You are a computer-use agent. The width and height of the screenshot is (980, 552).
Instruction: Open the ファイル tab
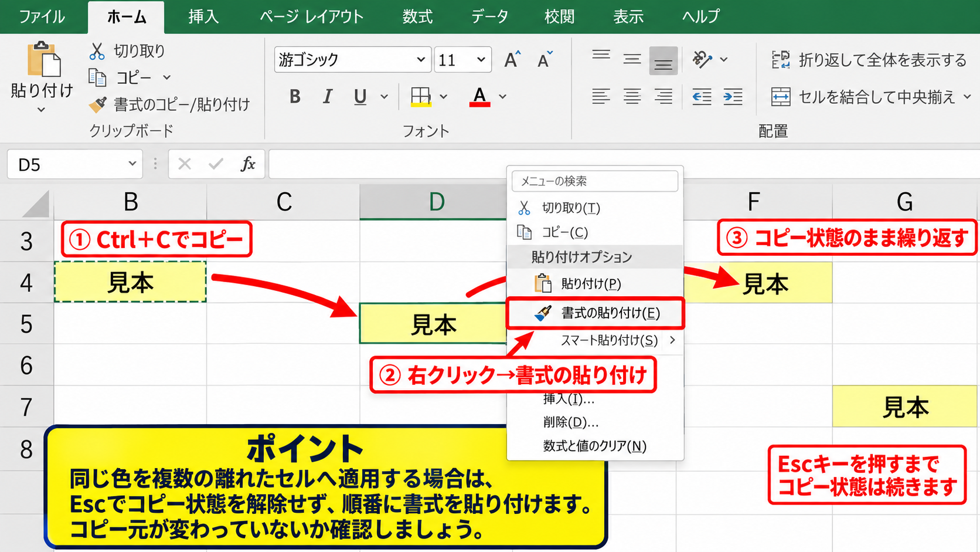(x=42, y=16)
